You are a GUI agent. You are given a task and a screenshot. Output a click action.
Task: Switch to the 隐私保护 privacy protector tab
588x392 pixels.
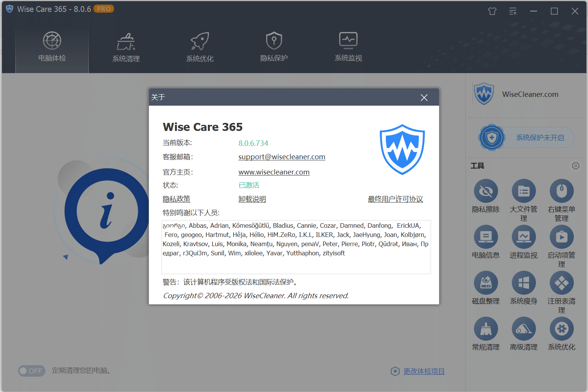(274, 47)
